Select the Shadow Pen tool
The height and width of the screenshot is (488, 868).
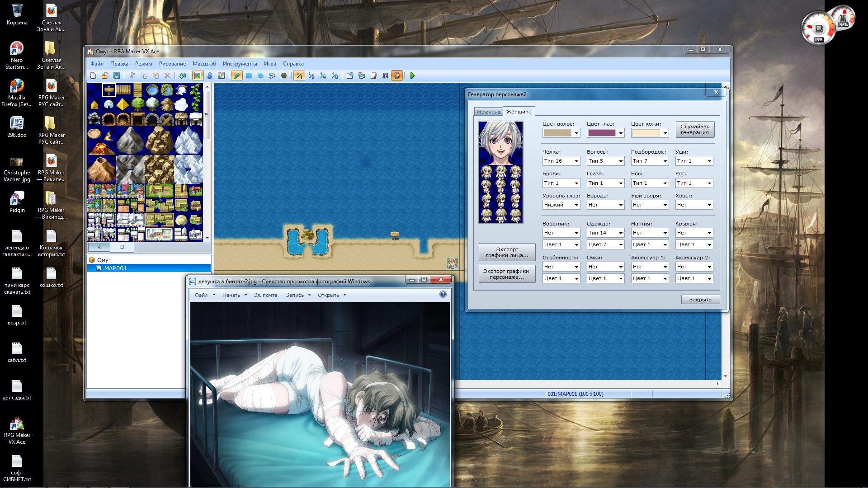[284, 76]
